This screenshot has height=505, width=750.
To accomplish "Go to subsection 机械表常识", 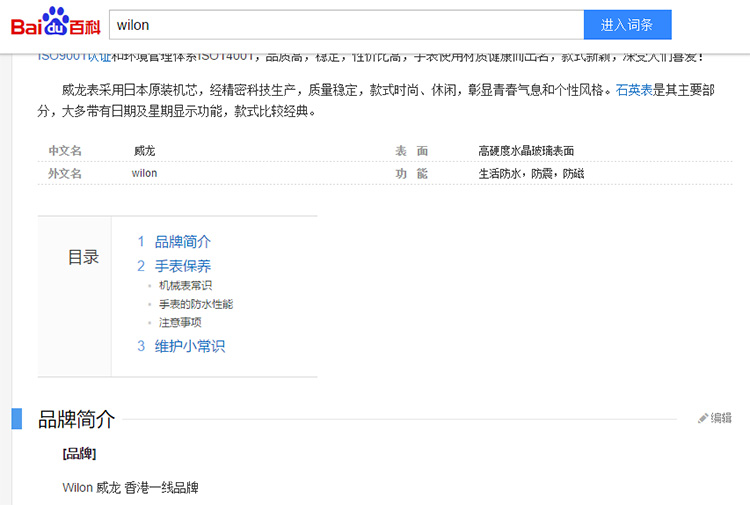I will [x=186, y=285].
